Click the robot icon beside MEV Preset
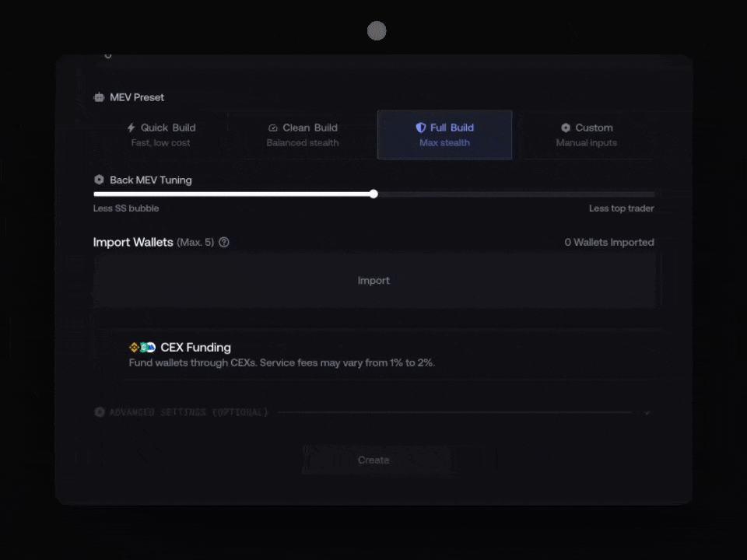 coord(99,97)
